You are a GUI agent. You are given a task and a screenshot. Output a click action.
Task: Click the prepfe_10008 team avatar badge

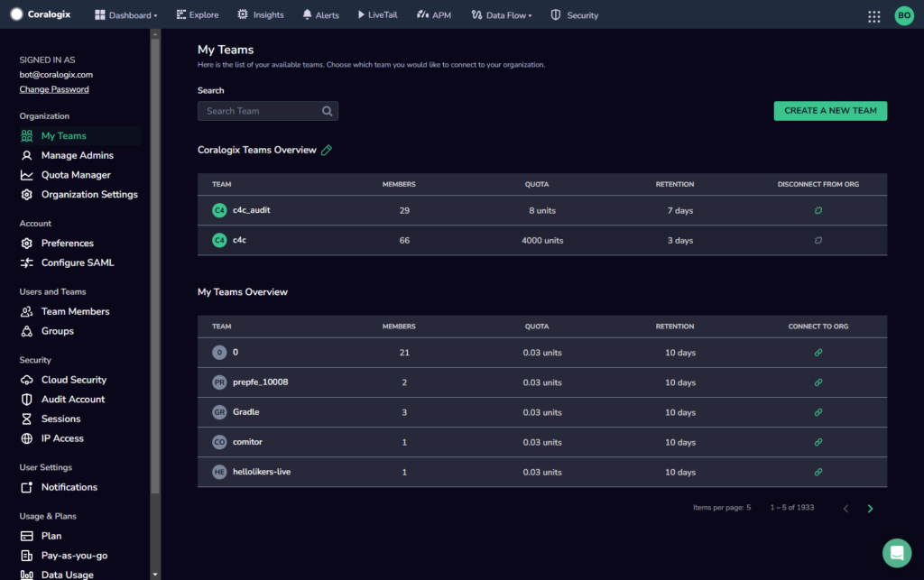219,382
